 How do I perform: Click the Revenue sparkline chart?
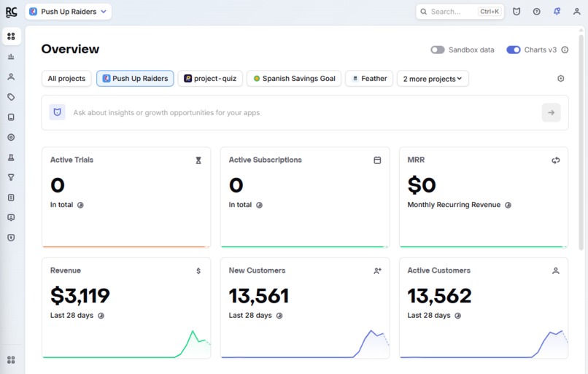point(126,344)
